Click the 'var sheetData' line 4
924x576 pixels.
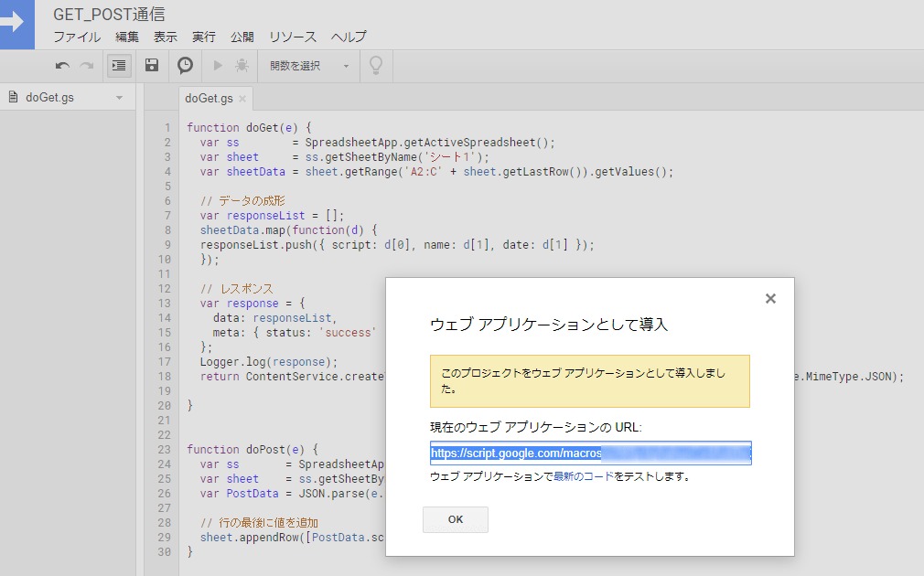tap(436, 172)
